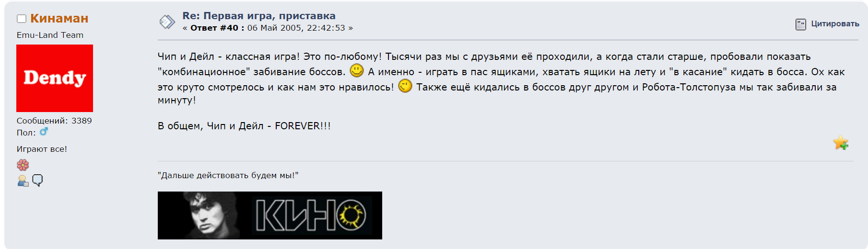Click the КИНО signature banner image
Viewport: 868px width, 249px height.
coord(270,215)
